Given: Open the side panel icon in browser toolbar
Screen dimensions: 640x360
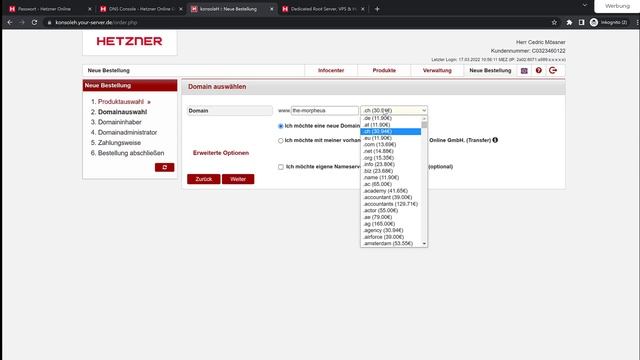Looking at the screenshot, I should coord(581,22).
